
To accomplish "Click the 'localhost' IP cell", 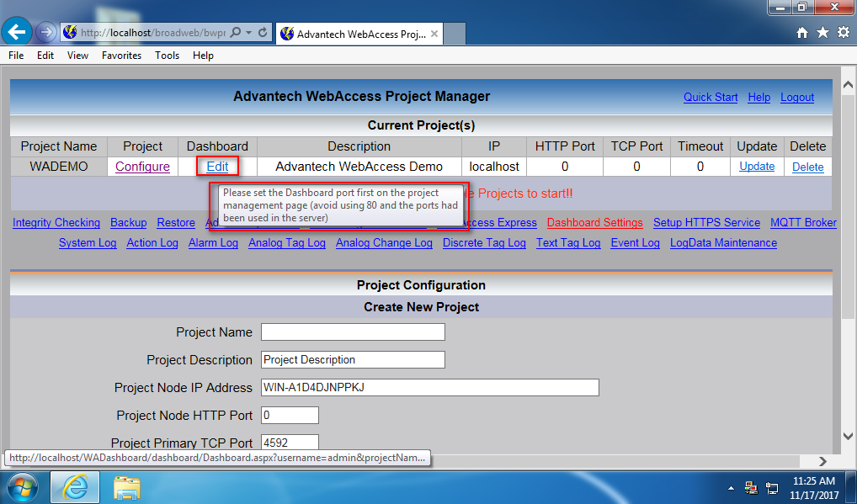I will tap(494, 167).
